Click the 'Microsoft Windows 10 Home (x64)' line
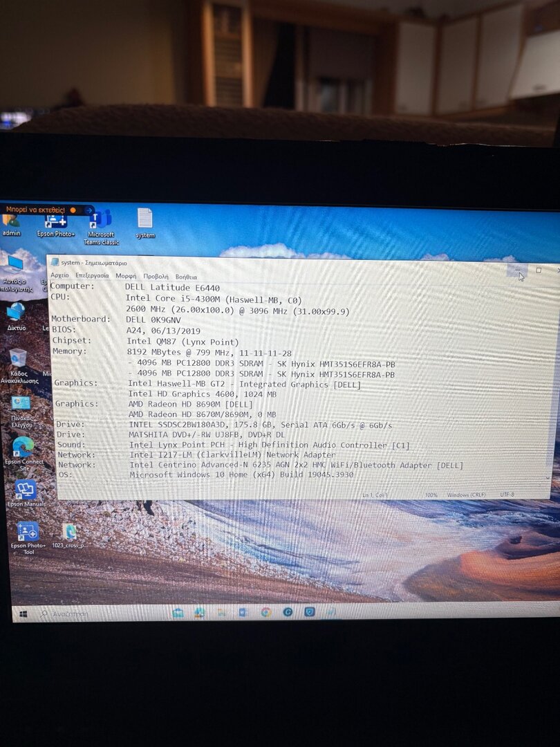Image resolution: width=560 pixels, height=747 pixels. pos(241,474)
